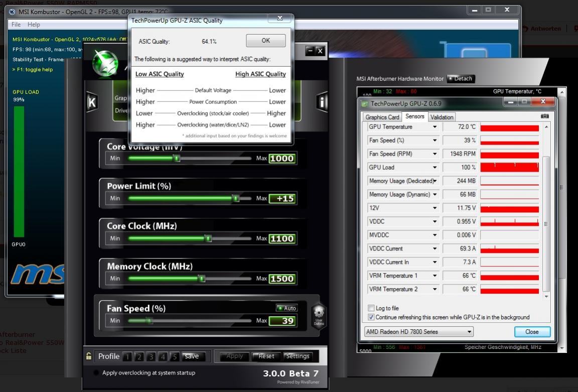Viewport: 578px width, 392px height.
Task: Open the GPU Temperature sensor dropdown
Action: pyautogui.click(x=435, y=127)
